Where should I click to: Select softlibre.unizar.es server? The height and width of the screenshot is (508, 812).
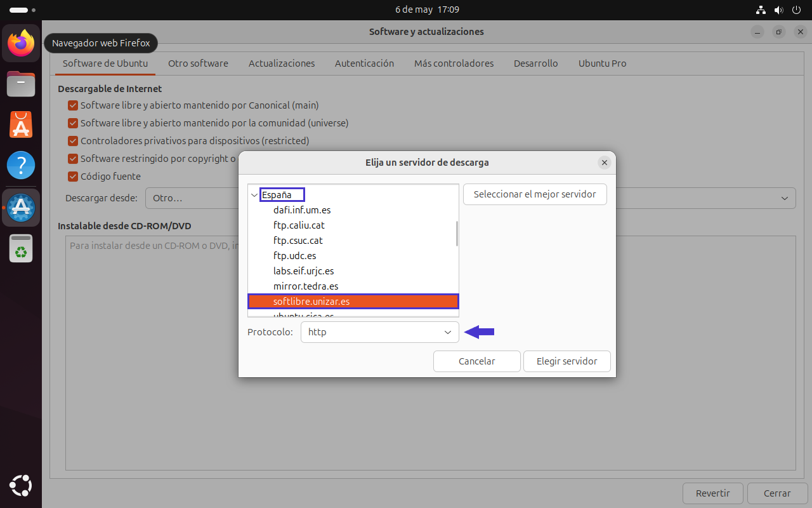click(353, 302)
